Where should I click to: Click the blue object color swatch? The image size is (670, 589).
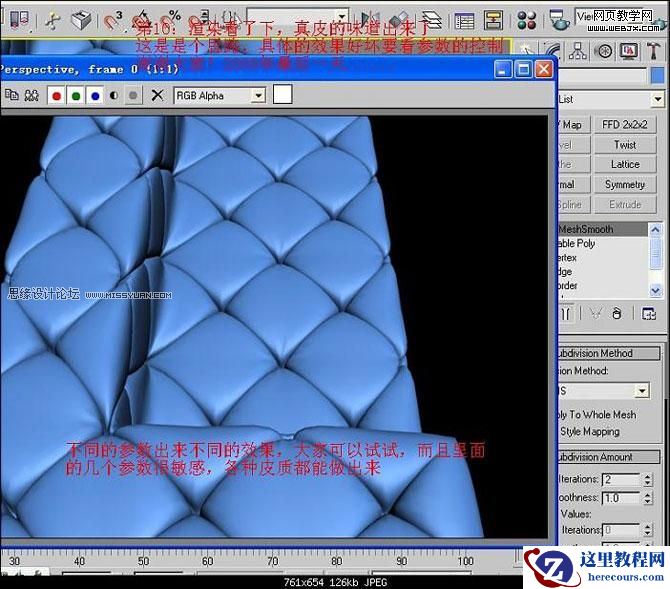tap(658, 77)
